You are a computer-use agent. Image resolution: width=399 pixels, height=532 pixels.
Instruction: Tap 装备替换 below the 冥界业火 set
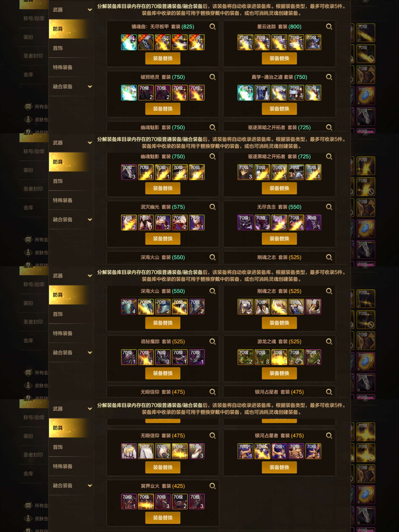click(163, 518)
